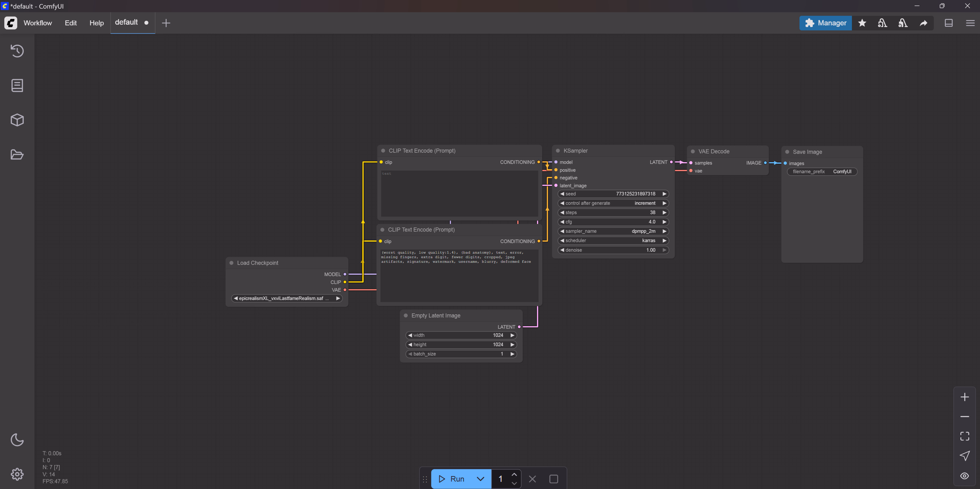Zoom in the canvas with plus icon
This screenshot has width=980, height=489.
click(964, 397)
